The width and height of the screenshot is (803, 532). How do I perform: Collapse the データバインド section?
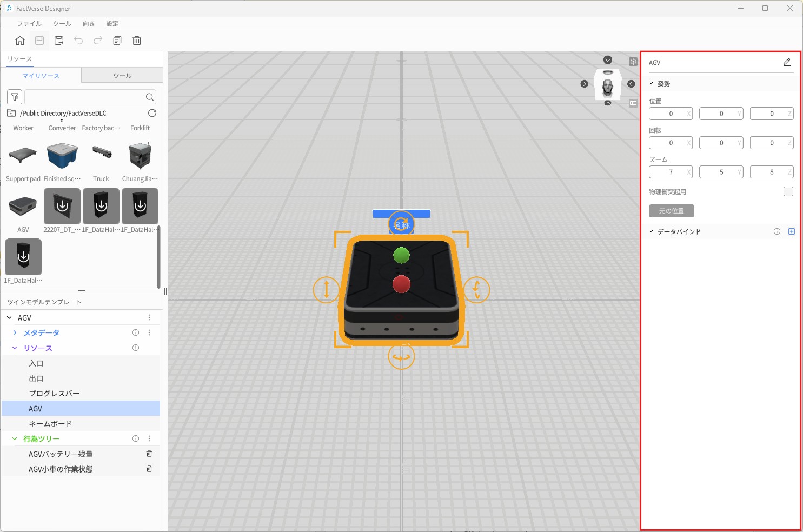coord(651,231)
